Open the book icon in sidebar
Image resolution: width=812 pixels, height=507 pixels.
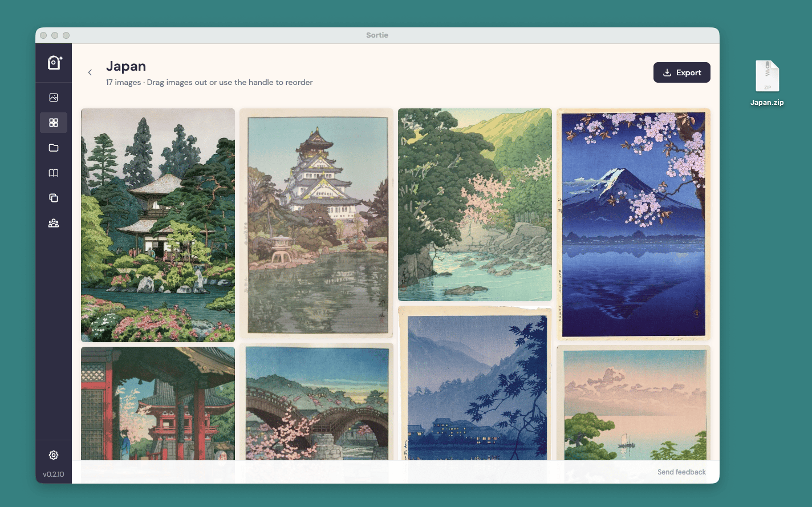54,173
